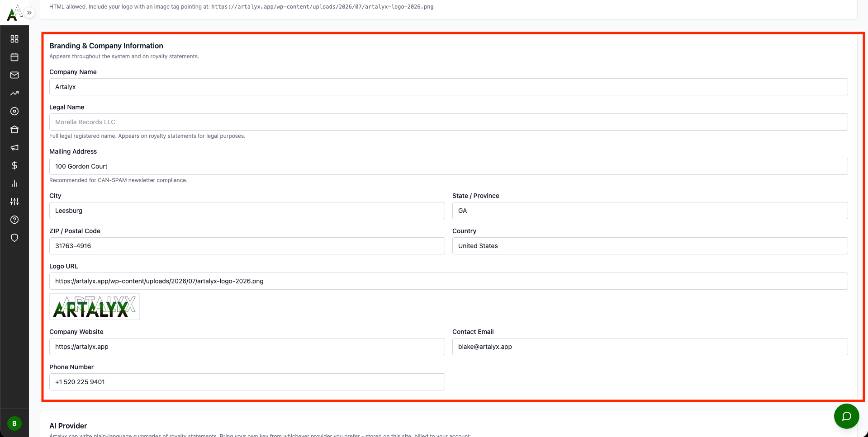Click the logo image URL in the top hint

pyautogui.click(x=323, y=7)
